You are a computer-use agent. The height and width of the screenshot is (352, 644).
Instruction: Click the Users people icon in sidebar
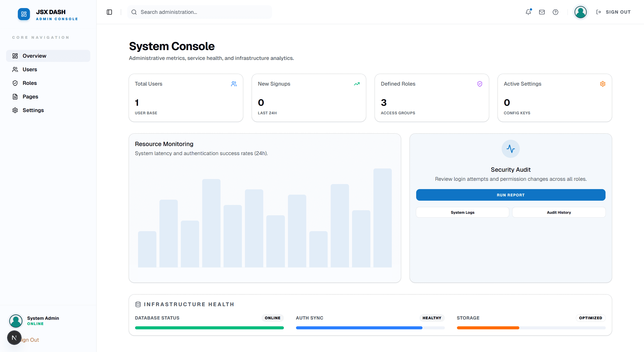pyautogui.click(x=15, y=69)
